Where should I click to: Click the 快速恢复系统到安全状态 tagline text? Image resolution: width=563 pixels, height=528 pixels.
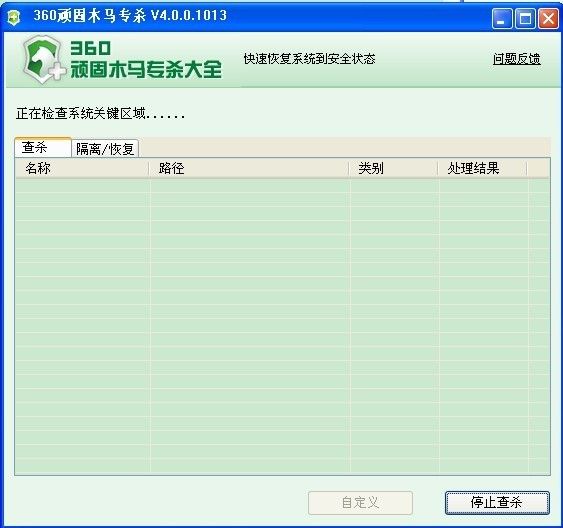309,59
